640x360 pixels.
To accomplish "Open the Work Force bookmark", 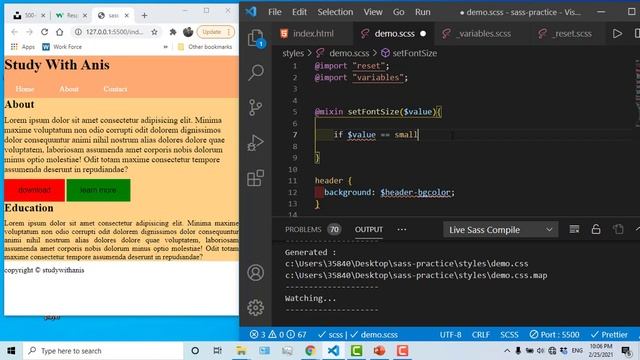I will [x=62, y=47].
